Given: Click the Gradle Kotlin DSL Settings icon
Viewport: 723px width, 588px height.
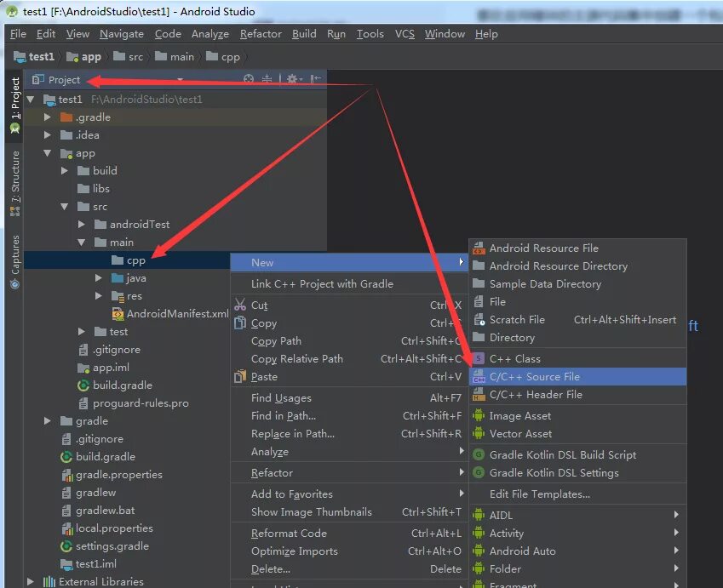Looking at the screenshot, I should 479,473.
